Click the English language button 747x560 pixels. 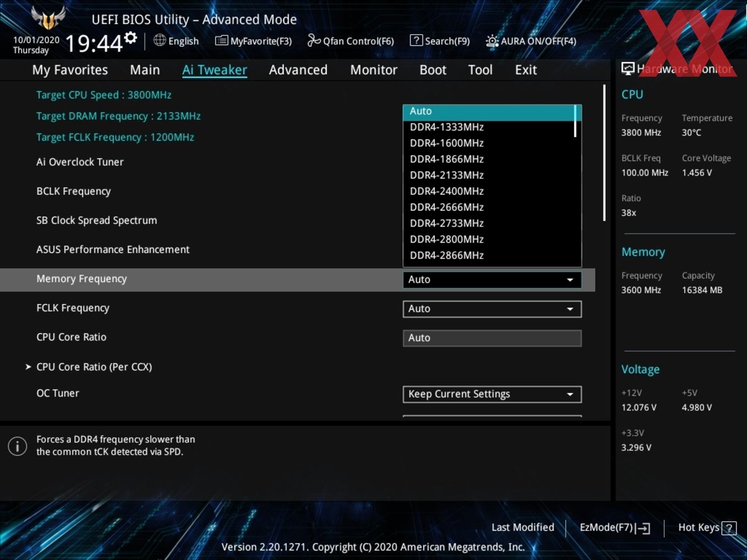click(176, 41)
